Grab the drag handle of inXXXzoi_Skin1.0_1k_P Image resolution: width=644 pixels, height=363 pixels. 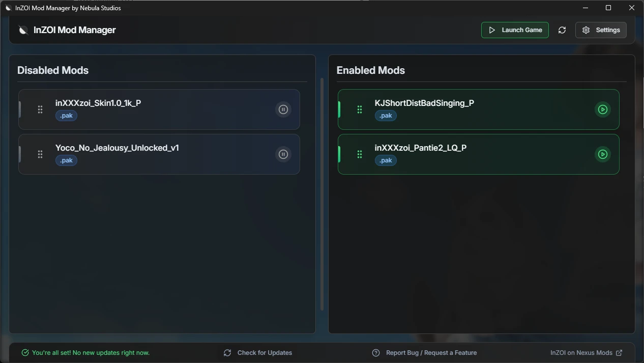[x=40, y=109]
